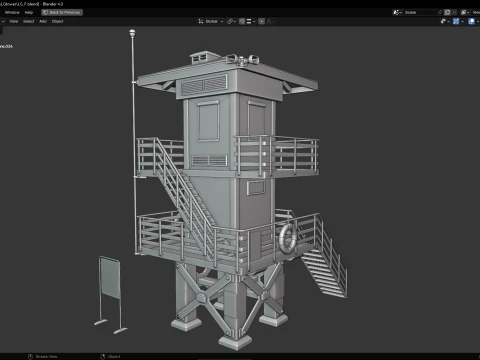Click the Back to Previous button
Viewport: 480px width, 360px height.
coord(62,12)
